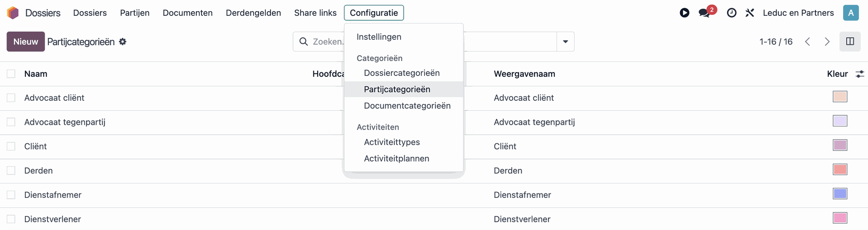Select the Advocaat cliënt row checkbox
Image resolution: width=868 pixels, height=230 pixels.
tap(11, 98)
